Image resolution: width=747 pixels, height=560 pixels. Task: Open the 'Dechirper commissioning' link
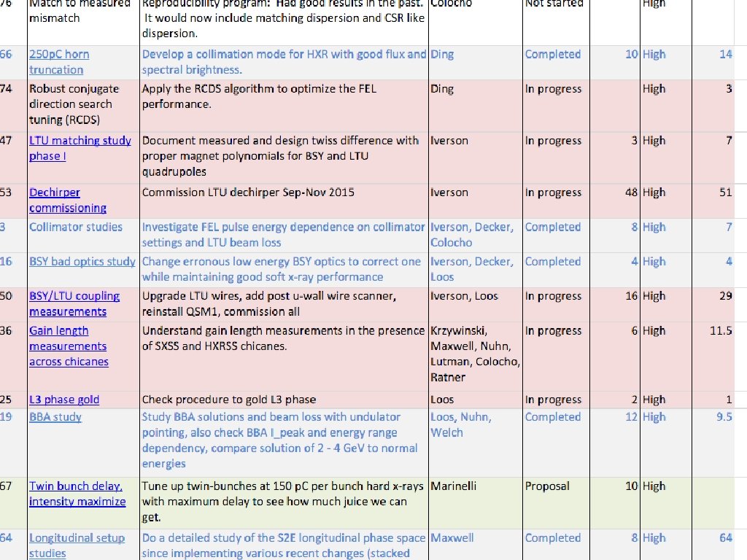tap(68, 200)
